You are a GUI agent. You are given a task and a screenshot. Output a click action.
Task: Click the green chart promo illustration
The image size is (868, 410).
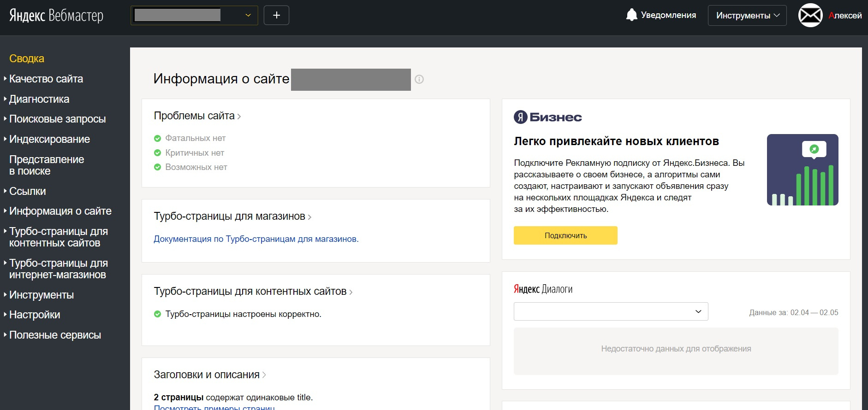(x=802, y=170)
